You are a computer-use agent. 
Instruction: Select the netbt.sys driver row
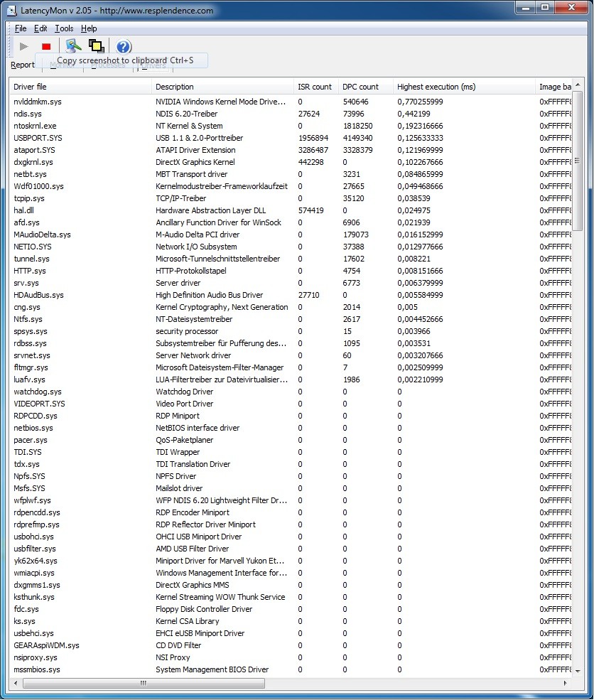pos(291,174)
